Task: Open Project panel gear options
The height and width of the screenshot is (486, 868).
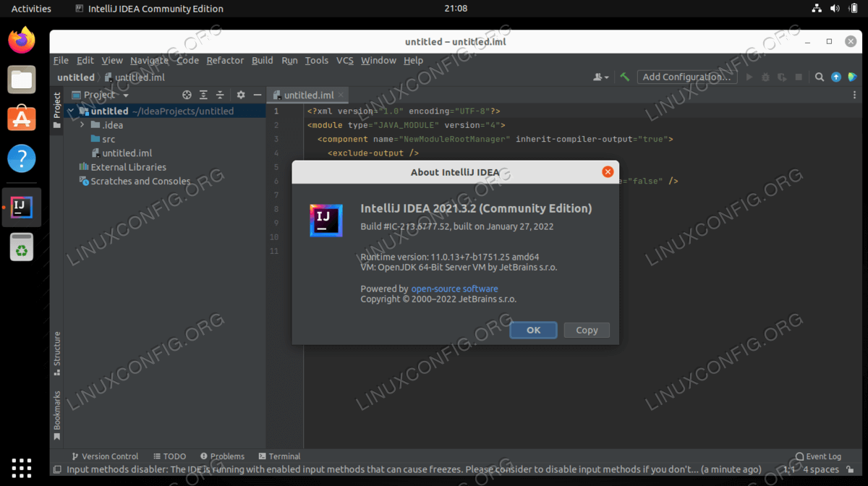Action: click(x=241, y=95)
